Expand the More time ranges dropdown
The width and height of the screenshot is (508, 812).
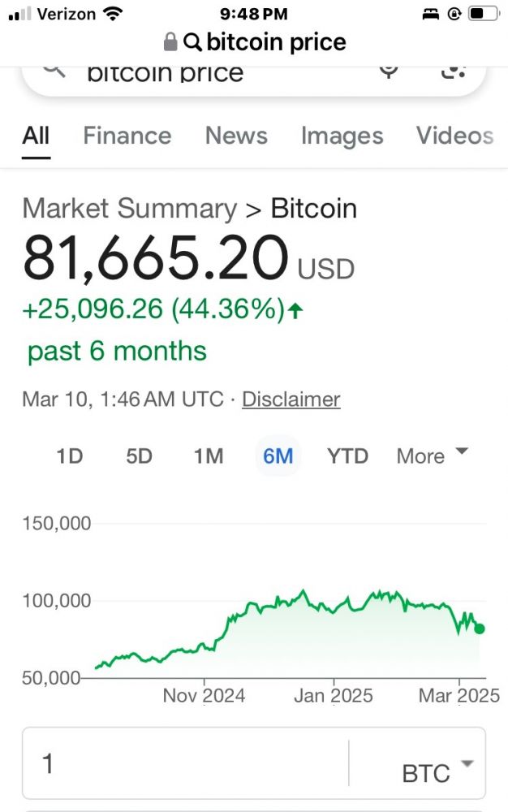click(x=432, y=456)
